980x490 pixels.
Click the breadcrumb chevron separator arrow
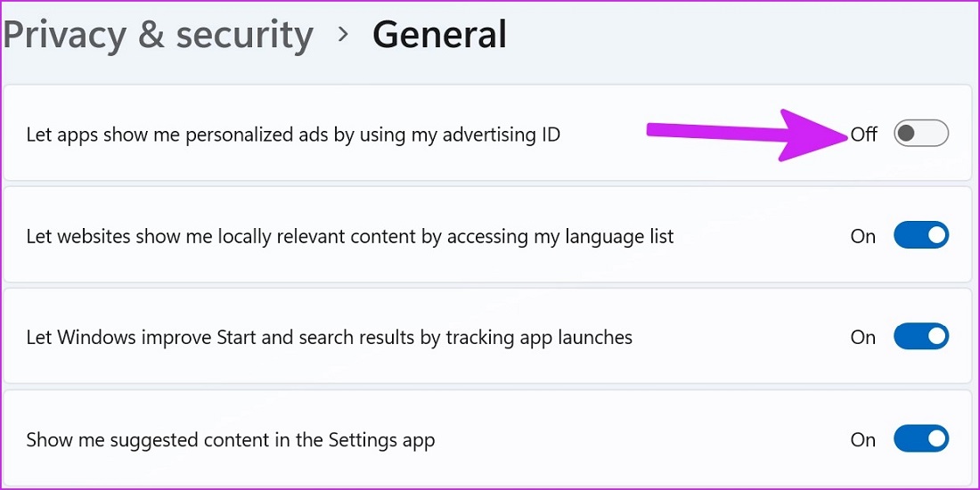pyautogui.click(x=343, y=37)
